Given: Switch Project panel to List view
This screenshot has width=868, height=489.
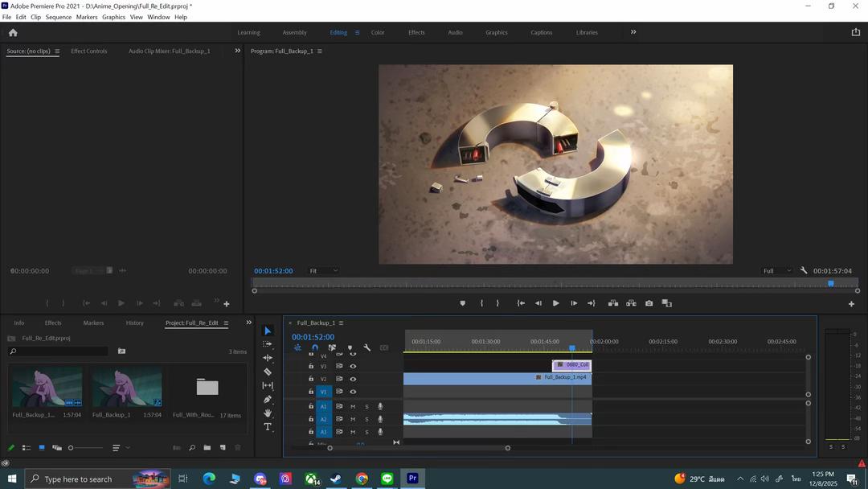Looking at the screenshot, I should (x=26, y=447).
